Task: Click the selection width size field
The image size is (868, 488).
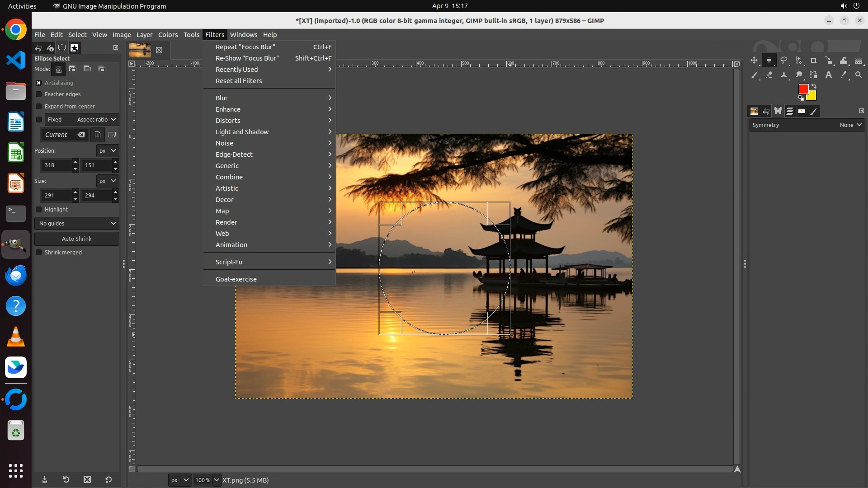Action: 56,196
